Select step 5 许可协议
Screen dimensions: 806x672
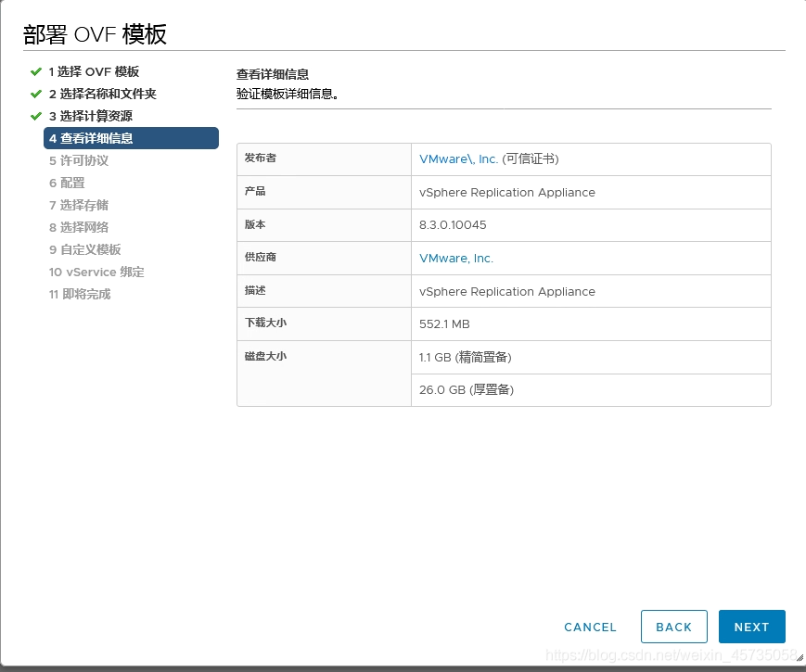(79, 160)
